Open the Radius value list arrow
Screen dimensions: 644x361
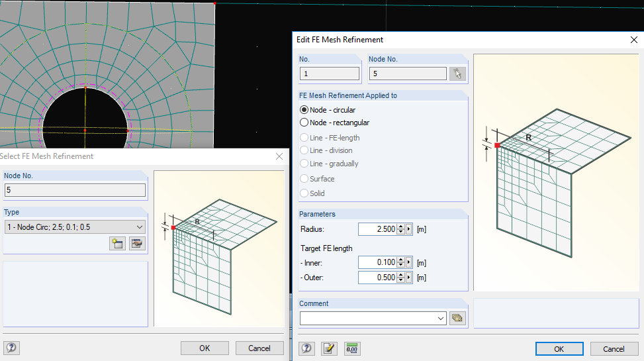click(408, 229)
